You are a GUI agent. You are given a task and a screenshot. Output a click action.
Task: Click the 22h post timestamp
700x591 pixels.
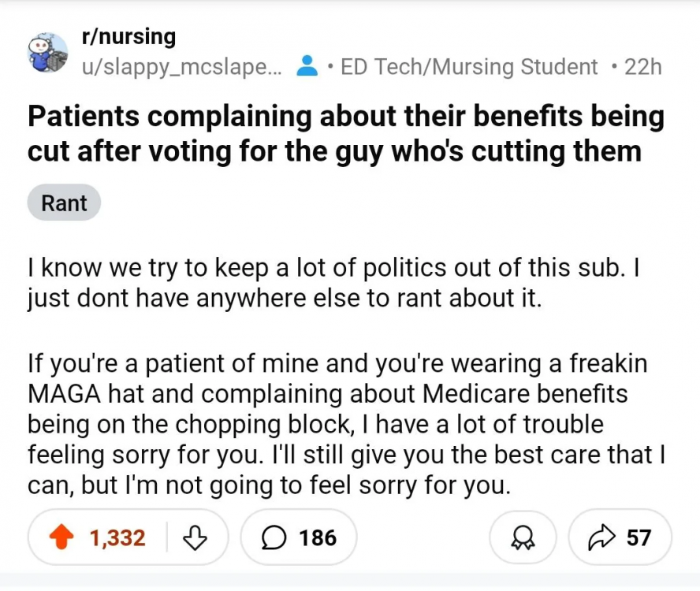642,67
